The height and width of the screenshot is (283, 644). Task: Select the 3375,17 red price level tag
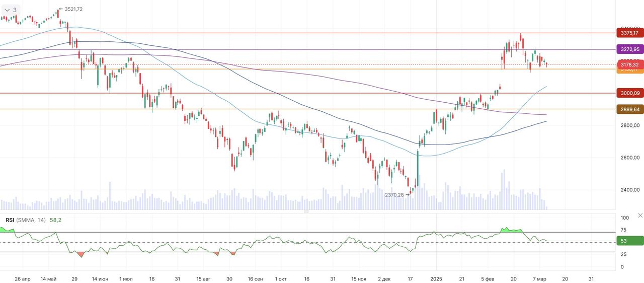coord(629,33)
